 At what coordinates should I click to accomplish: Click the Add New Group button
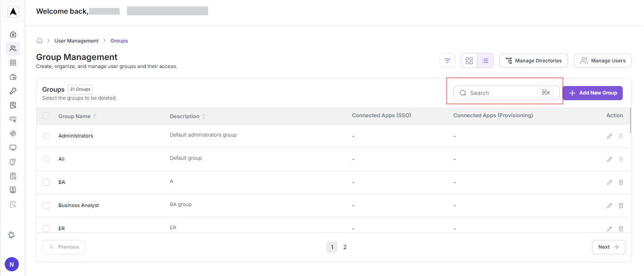(593, 93)
